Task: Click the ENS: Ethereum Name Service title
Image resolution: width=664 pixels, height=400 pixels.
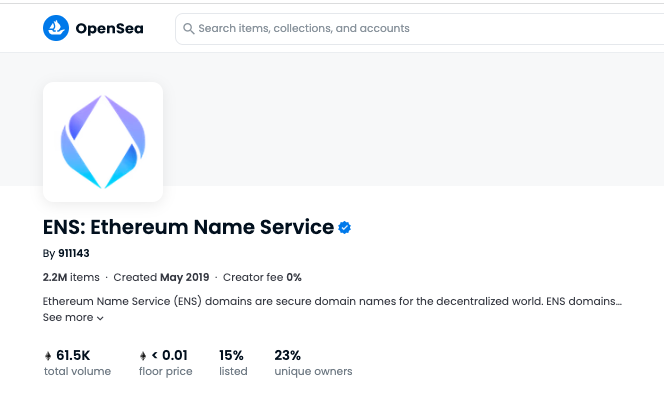Action: click(x=188, y=227)
